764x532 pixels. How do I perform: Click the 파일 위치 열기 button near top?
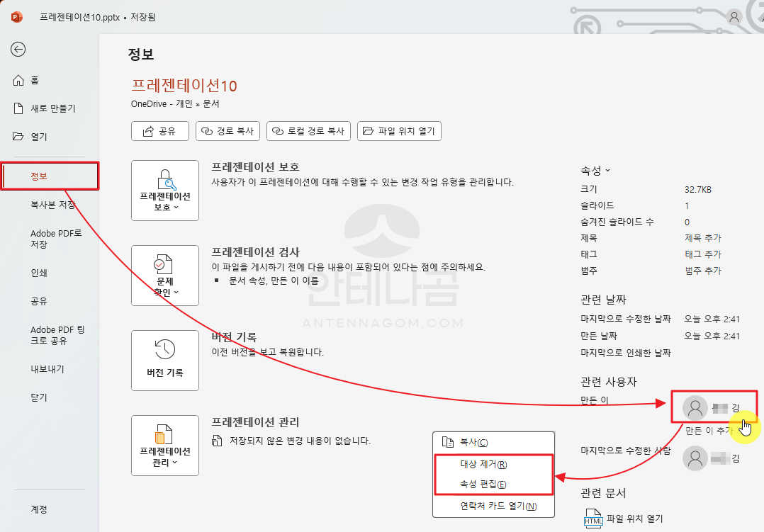pos(399,131)
